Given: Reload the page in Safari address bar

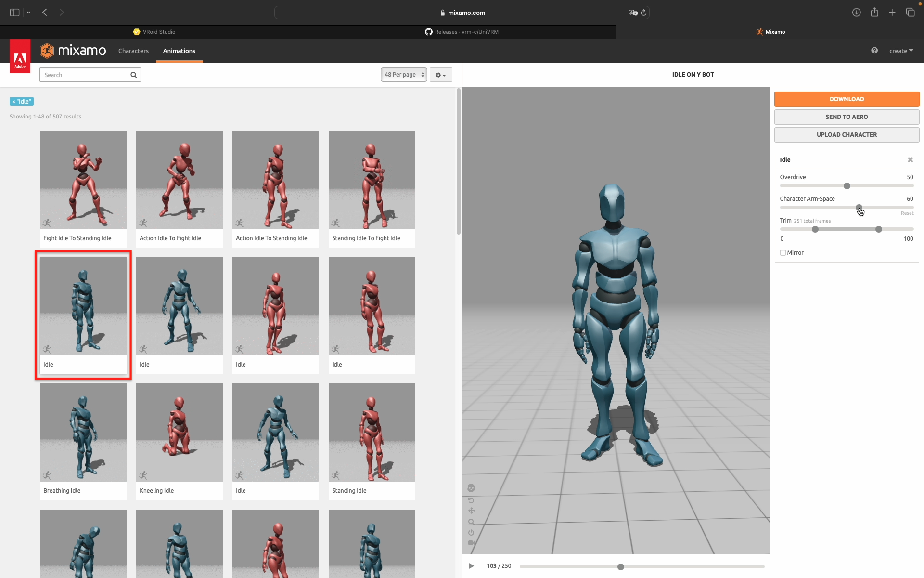Looking at the screenshot, I should 643,13.
